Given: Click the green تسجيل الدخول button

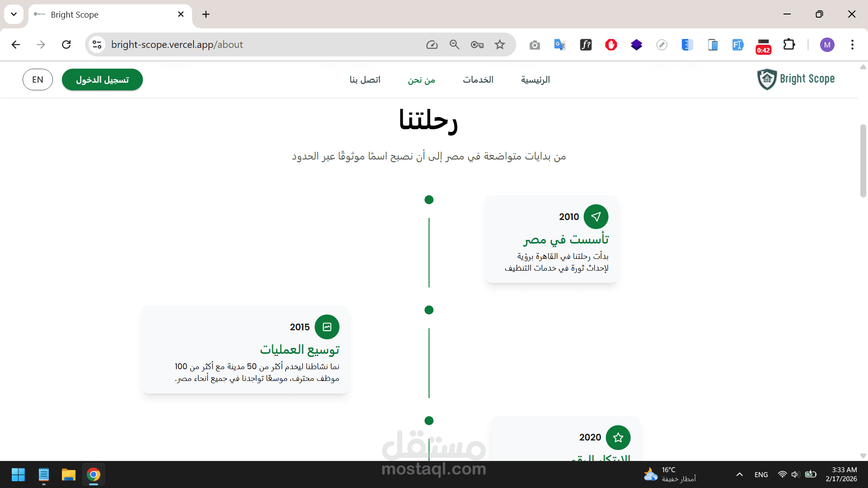Looking at the screenshot, I should coord(102,80).
